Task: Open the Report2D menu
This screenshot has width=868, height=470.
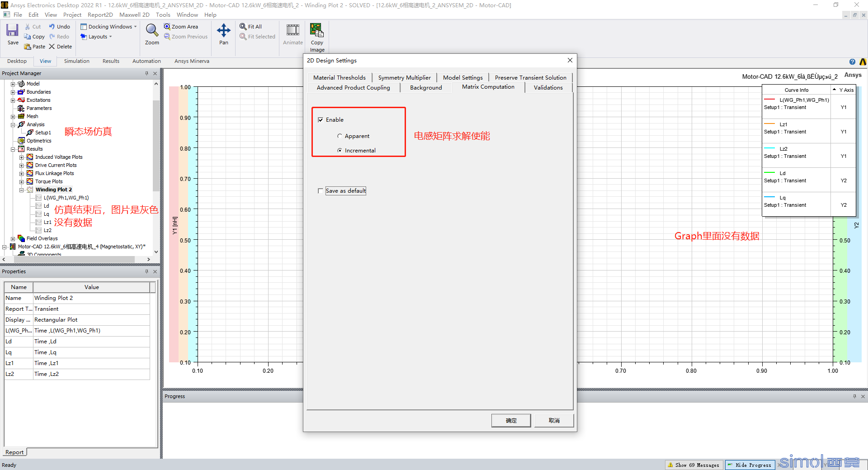Action: pyautogui.click(x=100, y=15)
